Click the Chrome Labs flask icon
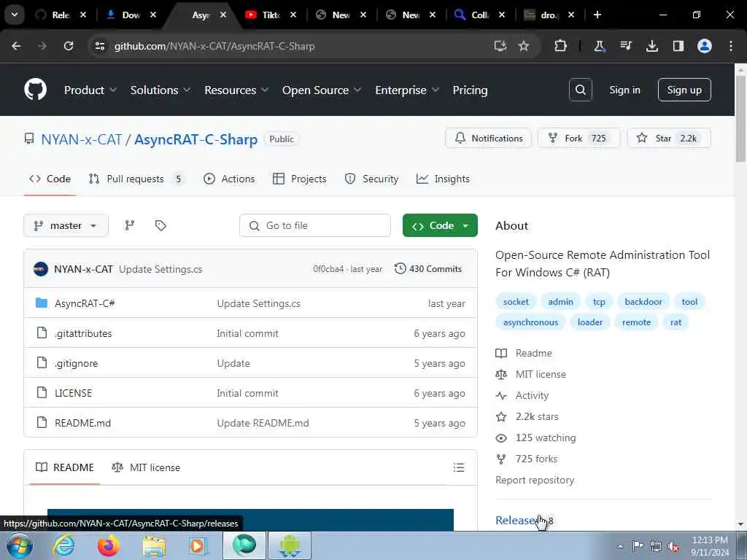This screenshot has width=747, height=560. (600, 46)
